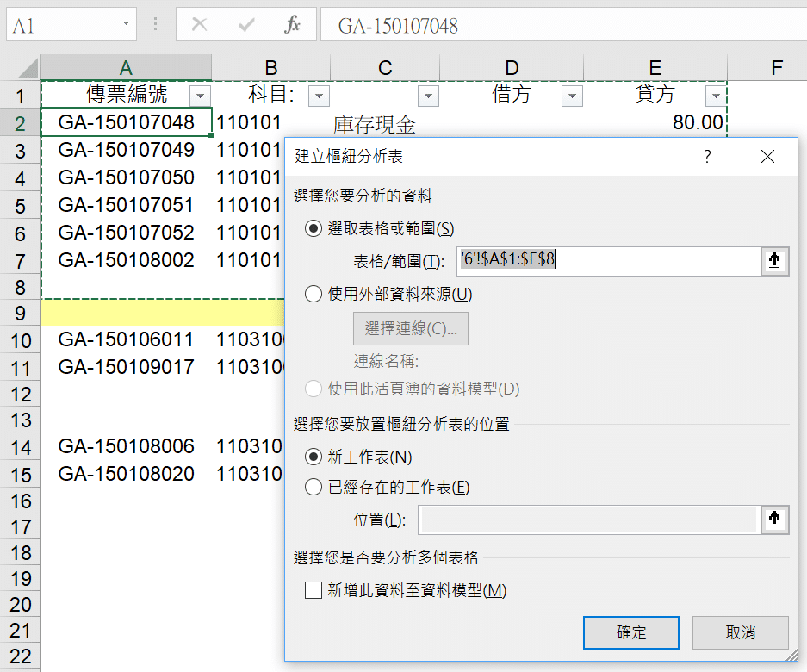Click cell GA-150107050
This screenshot has width=807, height=672.
pyautogui.click(x=126, y=177)
